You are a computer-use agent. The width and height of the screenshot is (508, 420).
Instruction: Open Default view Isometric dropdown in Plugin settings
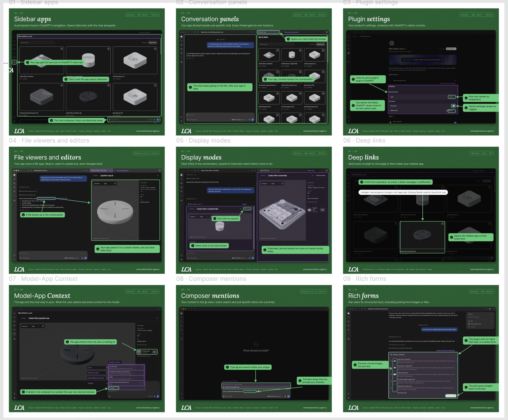pyautogui.click(x=450, y=110)
